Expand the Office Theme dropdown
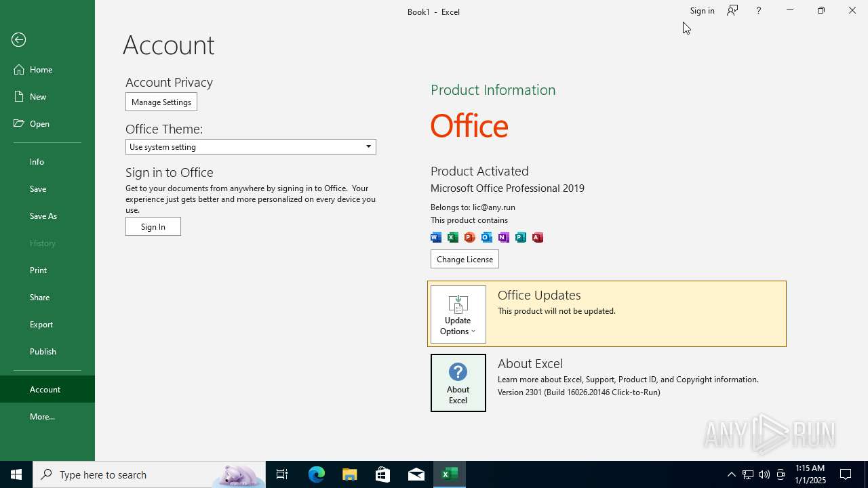 point(251,146)
